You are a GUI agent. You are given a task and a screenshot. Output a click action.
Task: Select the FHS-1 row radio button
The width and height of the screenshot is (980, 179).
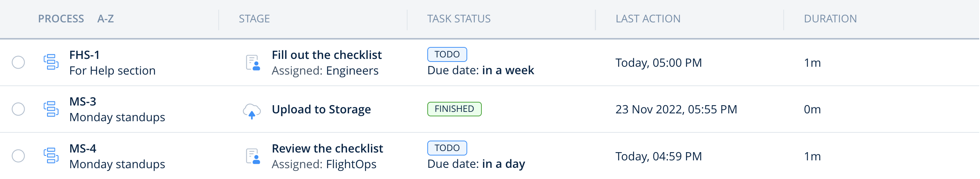18,62
